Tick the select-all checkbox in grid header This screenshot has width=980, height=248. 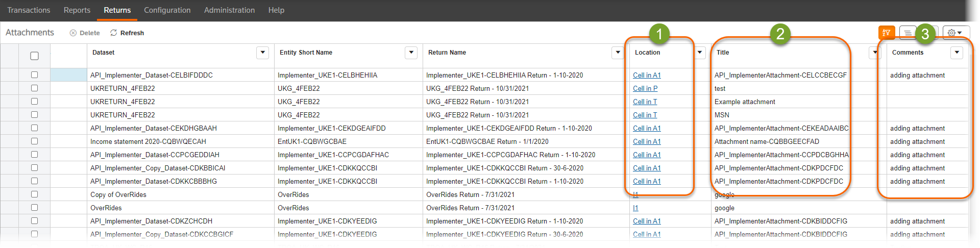coord(34,56)
